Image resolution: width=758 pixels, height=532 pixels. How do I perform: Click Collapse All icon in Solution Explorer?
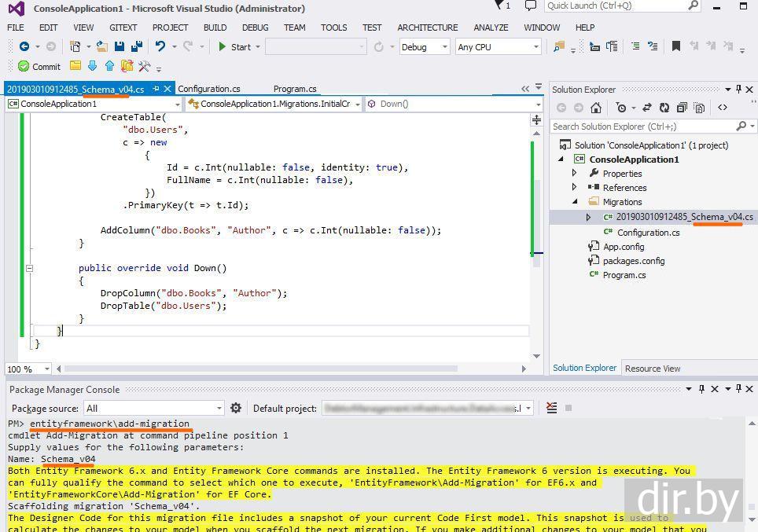coord(682,108)
